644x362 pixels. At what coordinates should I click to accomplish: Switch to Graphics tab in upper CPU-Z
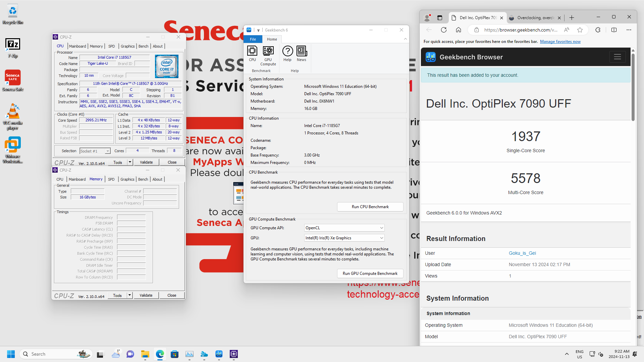(x=128, y=46)
